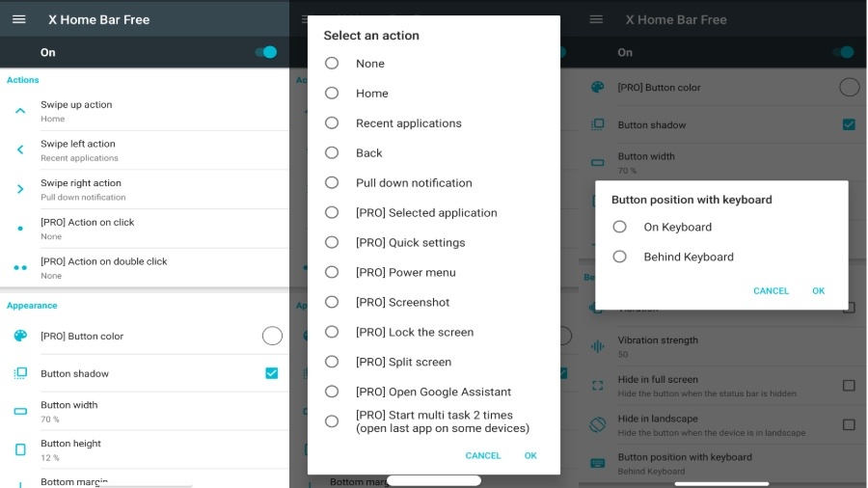This screenshot has height=488, width=868.
Task: Toggle the On switch in left panel
Action: [266, 52]
